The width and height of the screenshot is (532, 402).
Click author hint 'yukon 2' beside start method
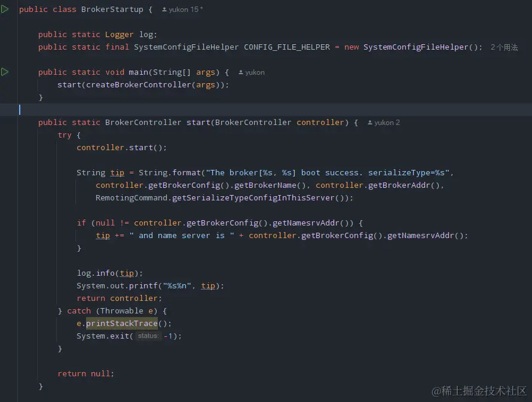coord(384,123)
